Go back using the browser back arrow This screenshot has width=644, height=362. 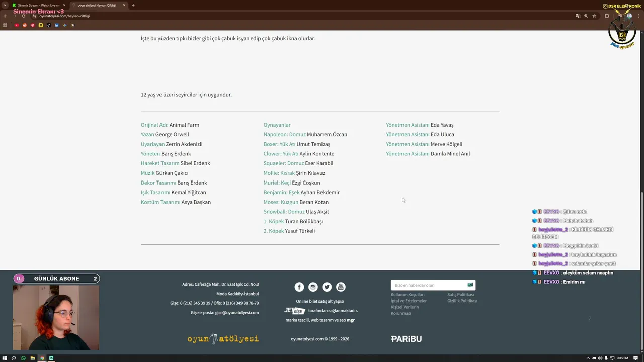click(6, 16)
